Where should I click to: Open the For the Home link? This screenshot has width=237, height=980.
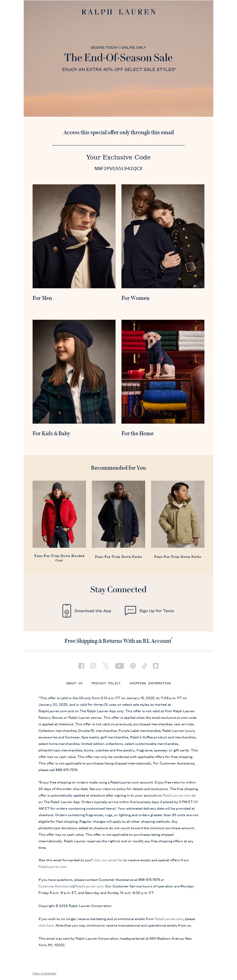tap(137, 433)
